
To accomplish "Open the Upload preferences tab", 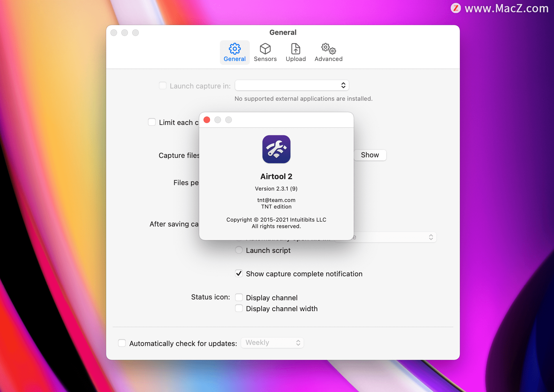I will pos(296,53).
